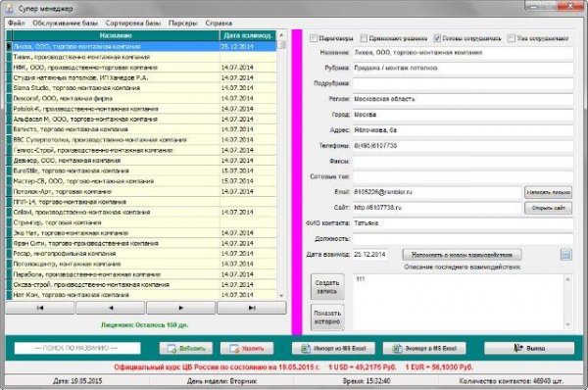
Task: Click Экспорт в MS Excel
Action: [424, 349]
